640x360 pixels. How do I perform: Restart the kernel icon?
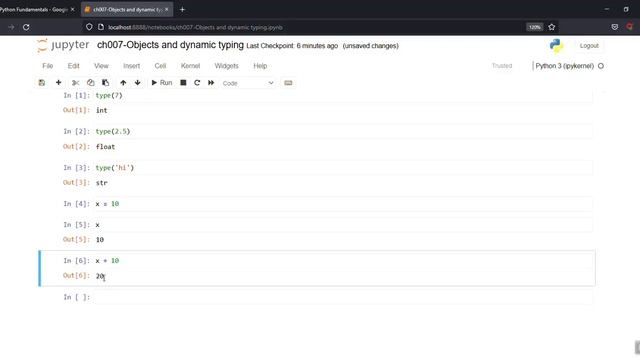click(197, 83)
